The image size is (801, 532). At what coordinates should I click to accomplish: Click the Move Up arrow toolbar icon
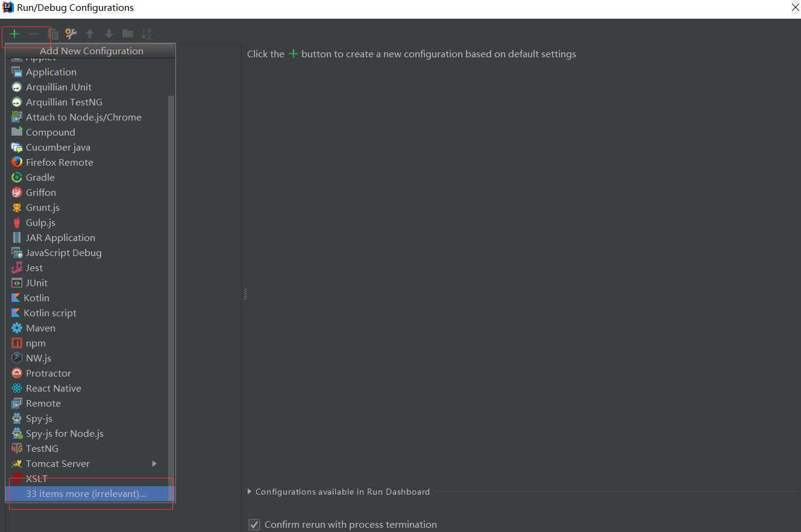click(90, 34)
